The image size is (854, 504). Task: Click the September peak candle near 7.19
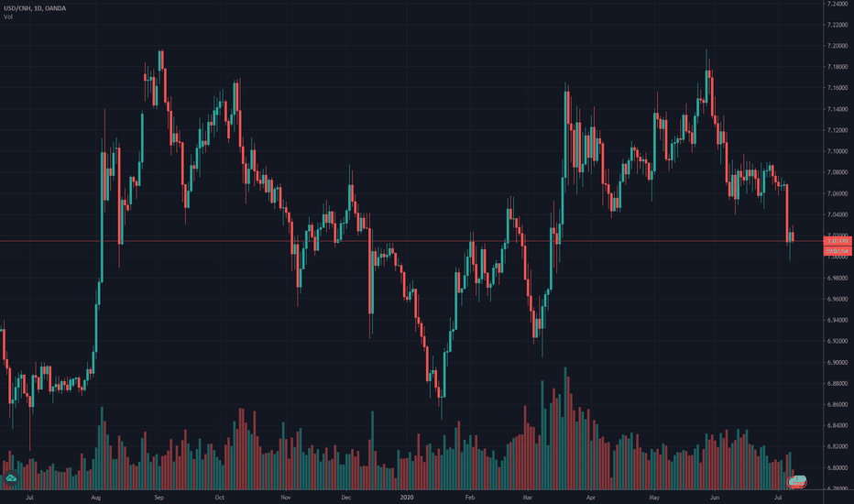(x=160, y=60)
